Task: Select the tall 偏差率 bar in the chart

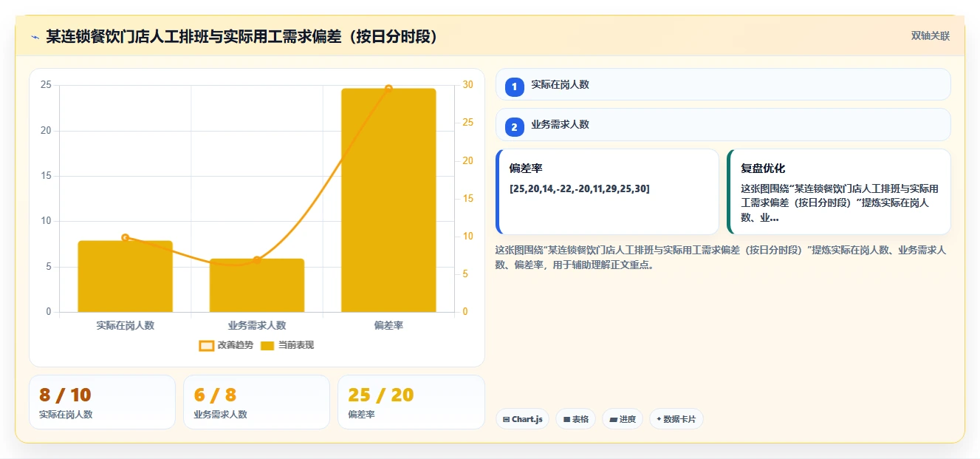Action: pos(388,200)
